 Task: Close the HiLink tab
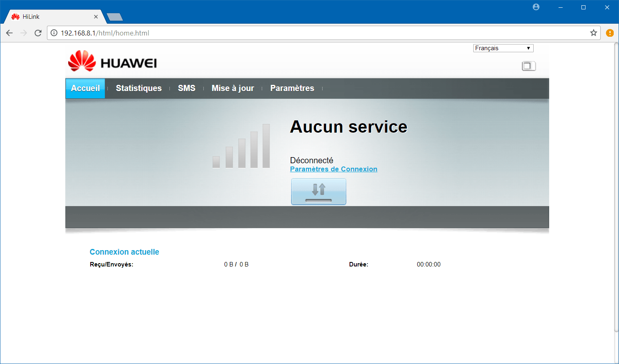(x=96, y=17)
